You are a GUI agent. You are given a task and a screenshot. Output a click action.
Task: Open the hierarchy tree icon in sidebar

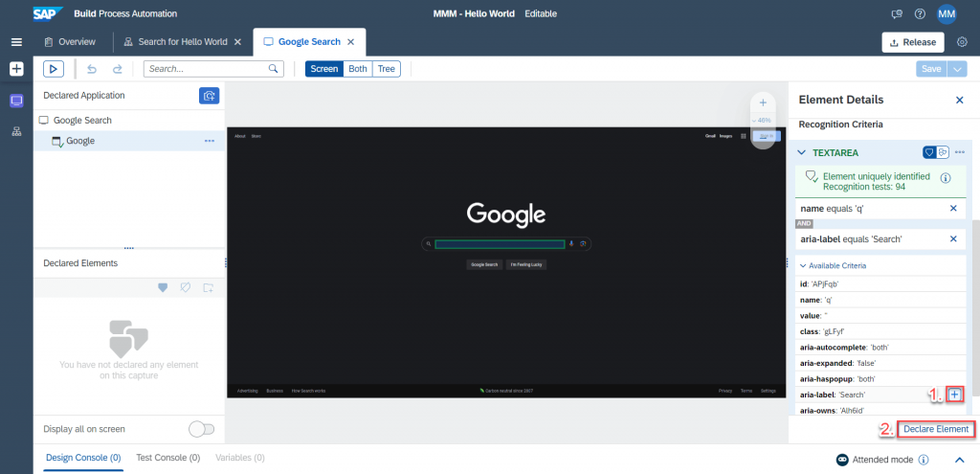click(17, 131)
